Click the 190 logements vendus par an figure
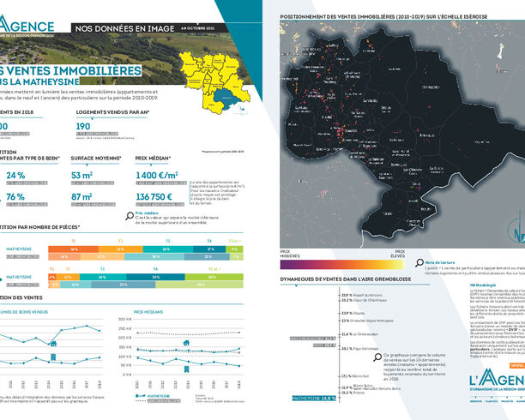The image size is (525, 420). click(x=83, y=126)
